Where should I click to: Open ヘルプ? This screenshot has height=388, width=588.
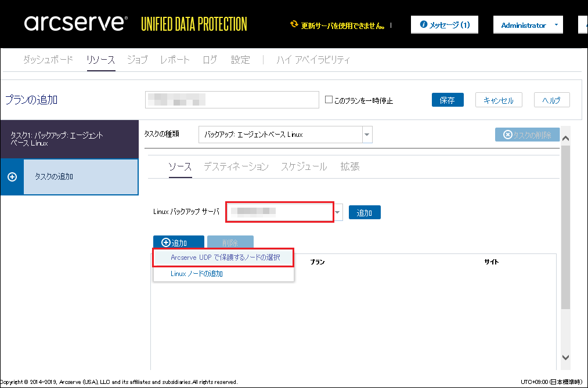tap(551, 100)
